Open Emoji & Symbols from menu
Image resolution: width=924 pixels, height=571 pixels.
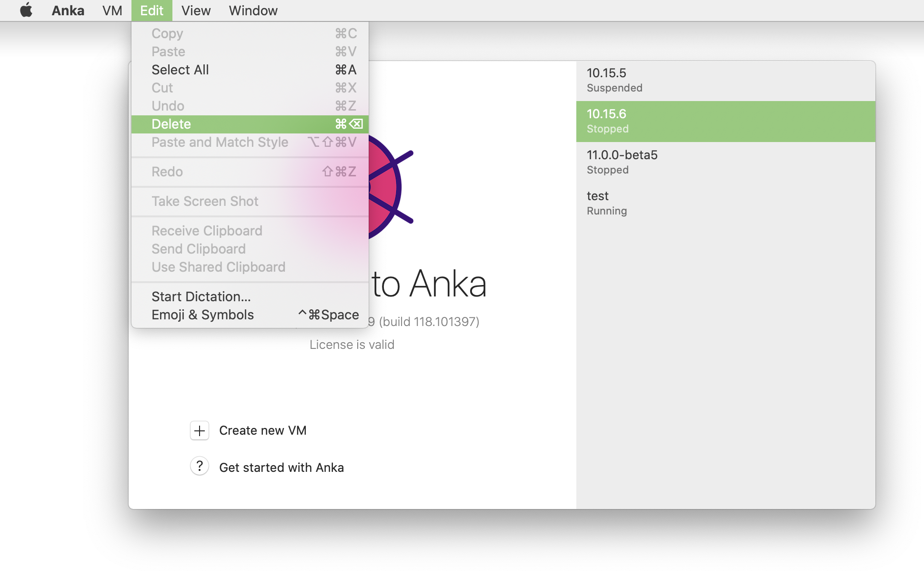tap(202, 315)
